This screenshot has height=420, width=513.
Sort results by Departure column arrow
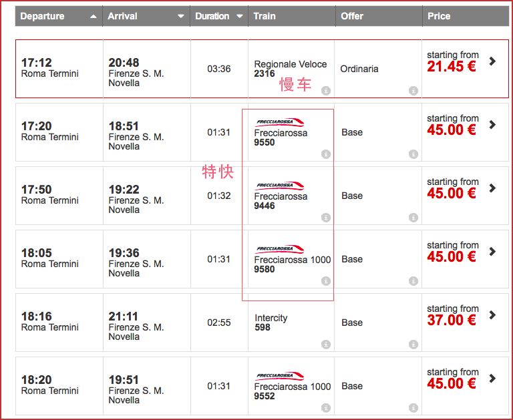[x=93, y=16]
